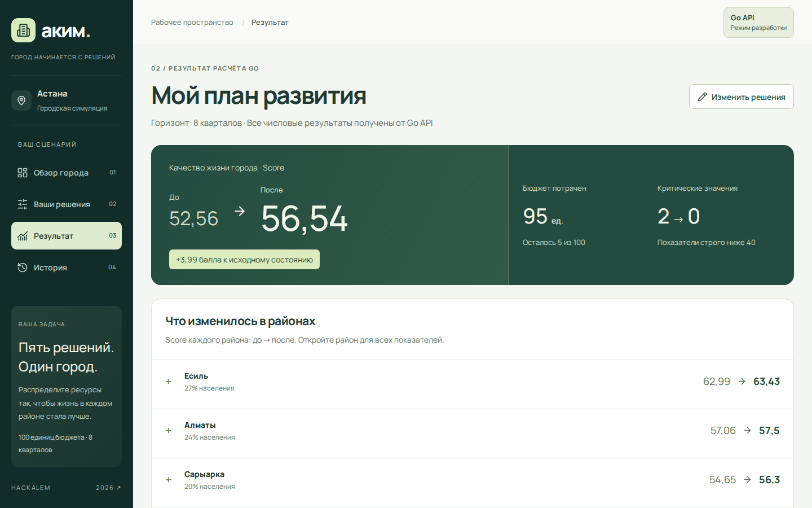
Task: Click the 2026 footer link
Action: (108, 488)
